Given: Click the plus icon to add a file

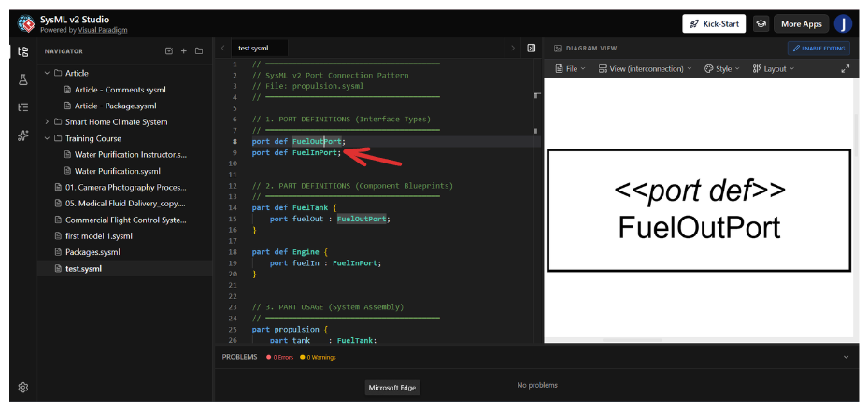Looking at the screenshot, I should click(x=184, y=50).
